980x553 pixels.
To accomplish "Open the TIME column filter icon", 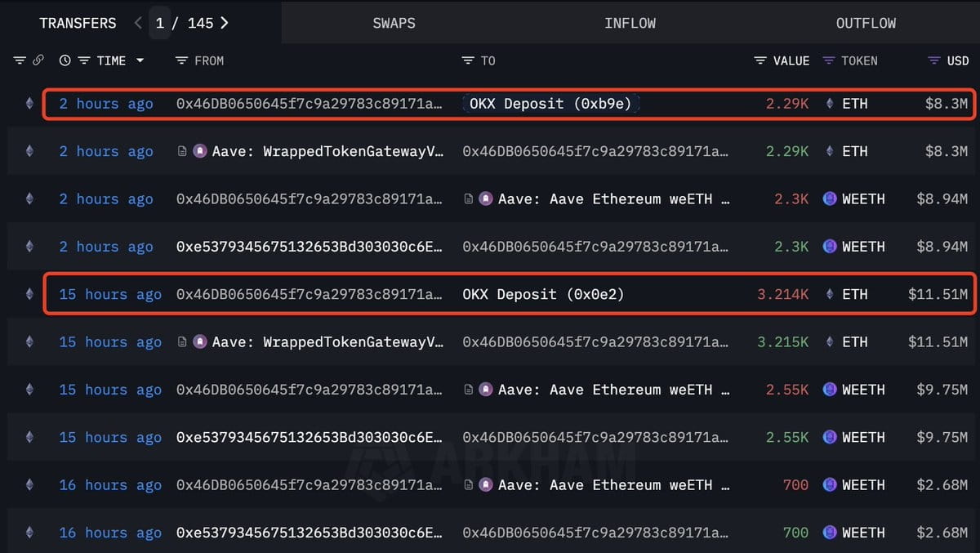I will (x=83, y=60).
